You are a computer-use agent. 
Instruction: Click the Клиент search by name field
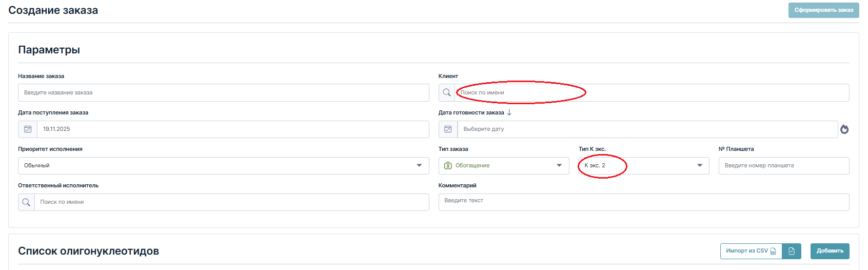[652, 93]
